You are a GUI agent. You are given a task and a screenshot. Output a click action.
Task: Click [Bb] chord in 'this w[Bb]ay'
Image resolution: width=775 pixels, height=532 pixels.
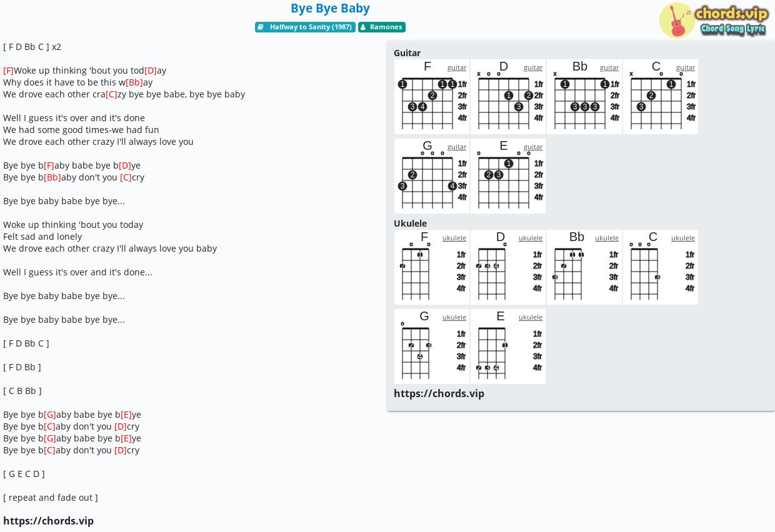click(x=134, y=82)
